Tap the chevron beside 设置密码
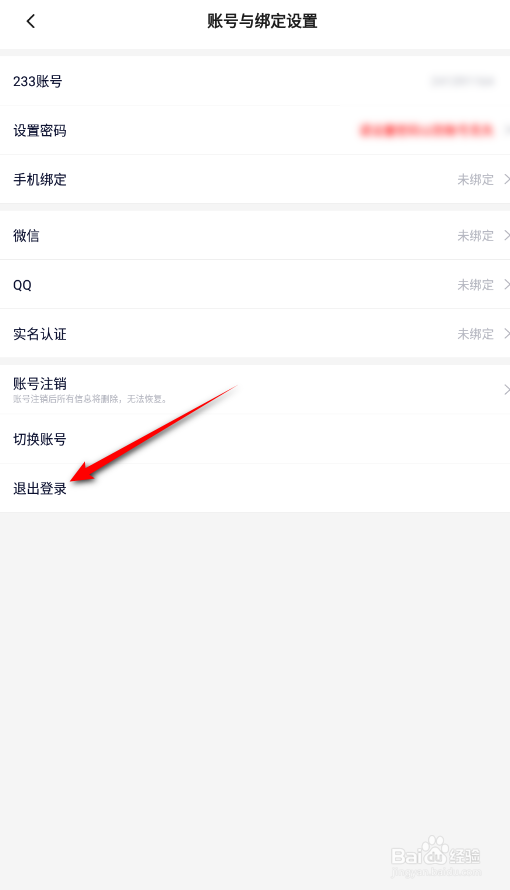Viewport: 510px width, 890px height. click(507, 131)
